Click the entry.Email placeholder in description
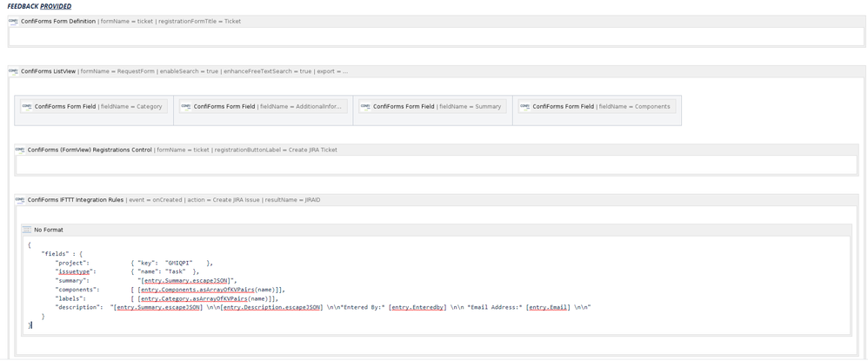Image resolution: width=868 pixels, height=361 pixels. [548, 307]
